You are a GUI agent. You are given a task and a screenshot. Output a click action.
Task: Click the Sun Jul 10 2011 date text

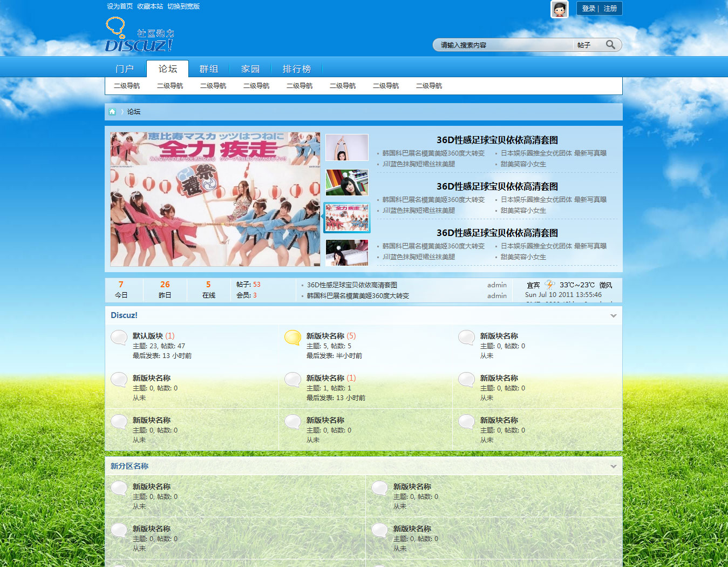(x=563, y=295)
